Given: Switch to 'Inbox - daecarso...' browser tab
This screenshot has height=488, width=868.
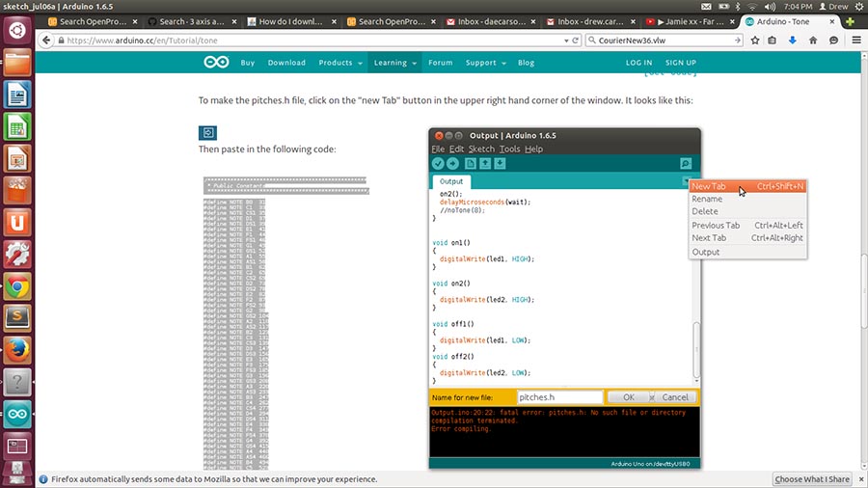Looking at the screenshot, I should (x=492, y=21).
